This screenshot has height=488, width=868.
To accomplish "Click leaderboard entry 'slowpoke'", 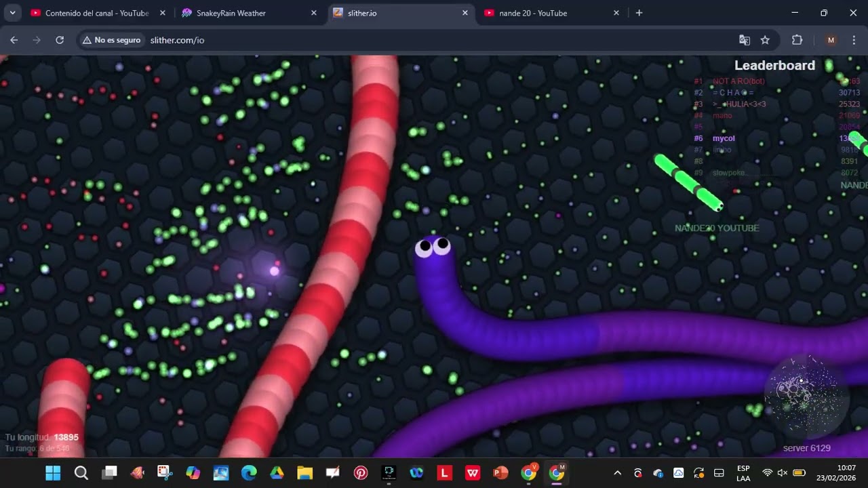I will click(x=729, y=173).
